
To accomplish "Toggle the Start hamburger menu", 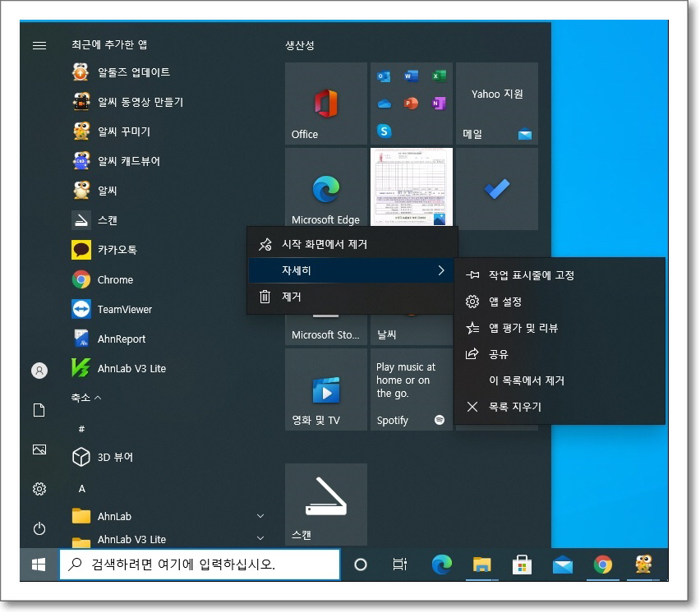I will click(x=39, y=45).
